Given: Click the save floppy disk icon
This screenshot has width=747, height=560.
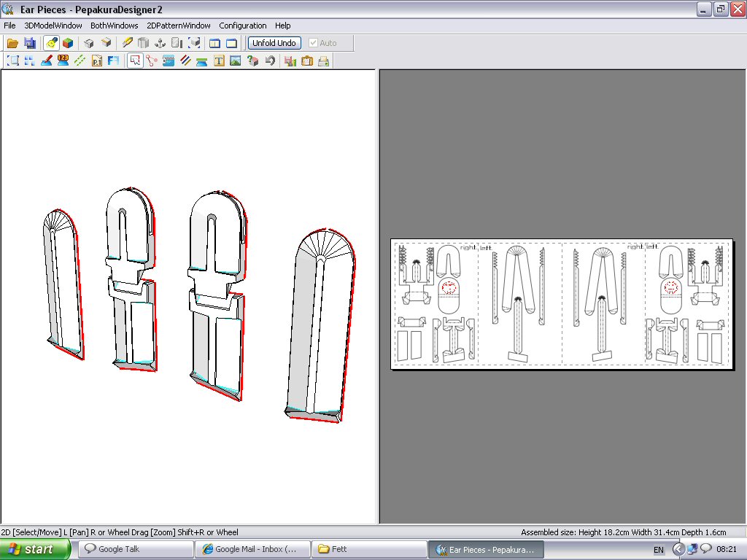Looking at the screenshot, I should click(30, 43).
